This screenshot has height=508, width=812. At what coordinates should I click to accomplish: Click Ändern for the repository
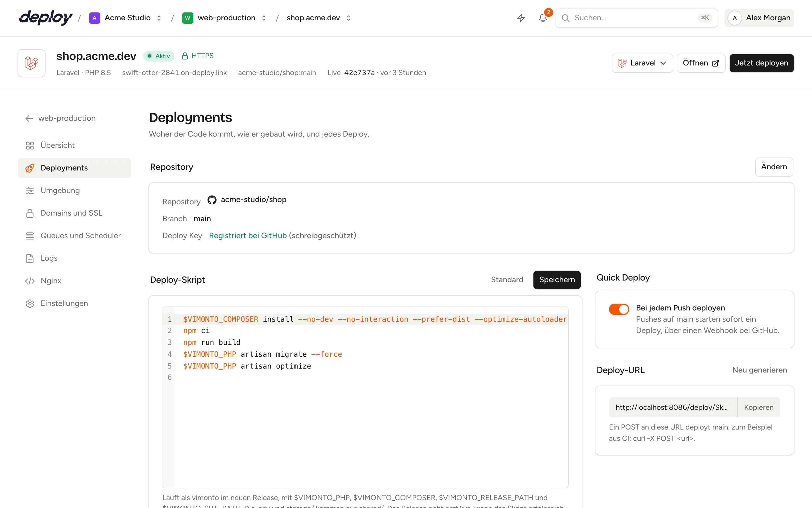coord(774,167)
